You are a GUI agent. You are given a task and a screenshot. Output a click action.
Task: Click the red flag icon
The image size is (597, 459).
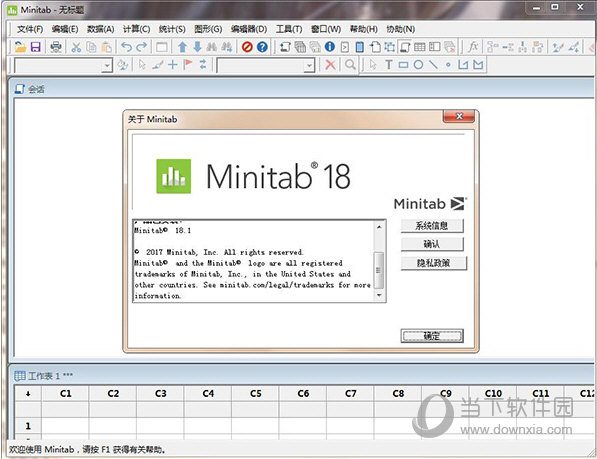188,64
